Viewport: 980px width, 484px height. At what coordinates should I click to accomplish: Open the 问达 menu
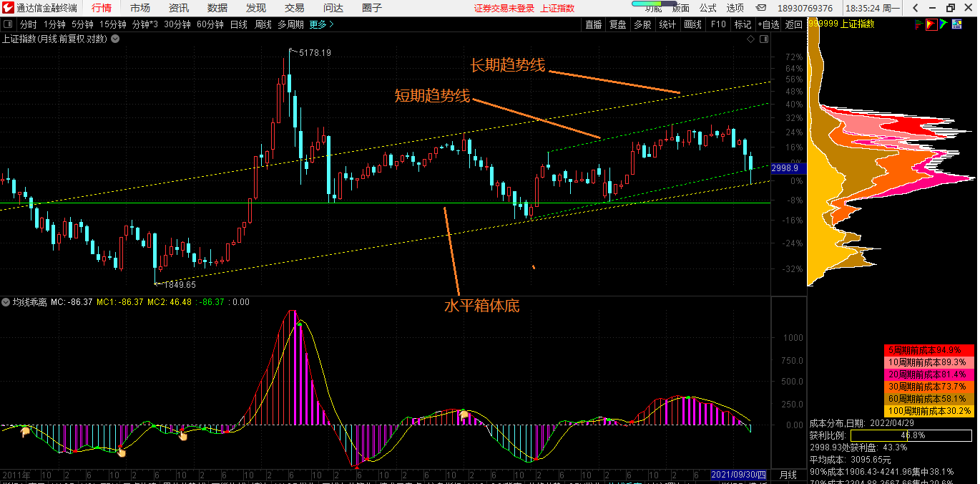click(333, 8)
